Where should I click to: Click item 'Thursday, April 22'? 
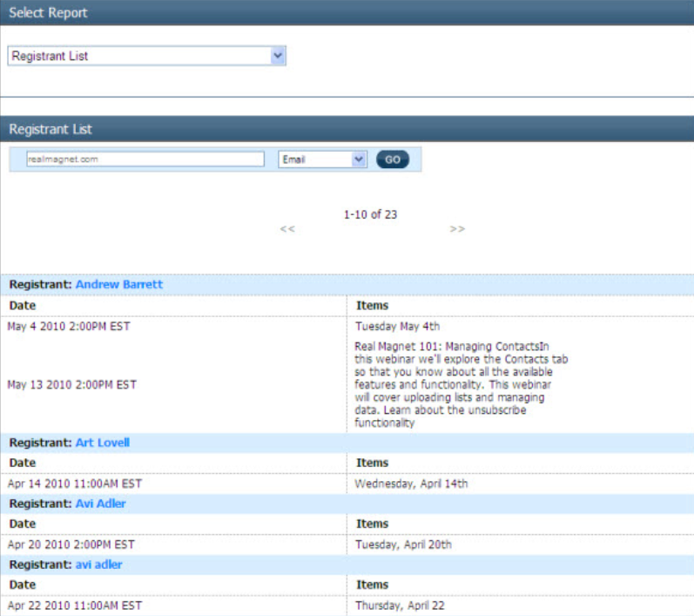pyautogui.click(x=400, y=606)
